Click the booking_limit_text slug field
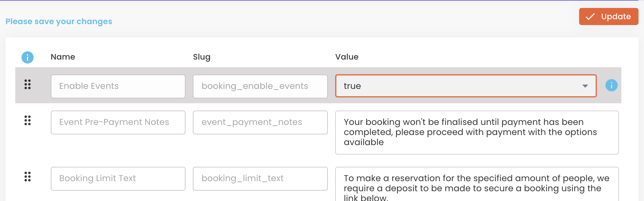The width and height of the screenshot is (644, 201). 260,179
